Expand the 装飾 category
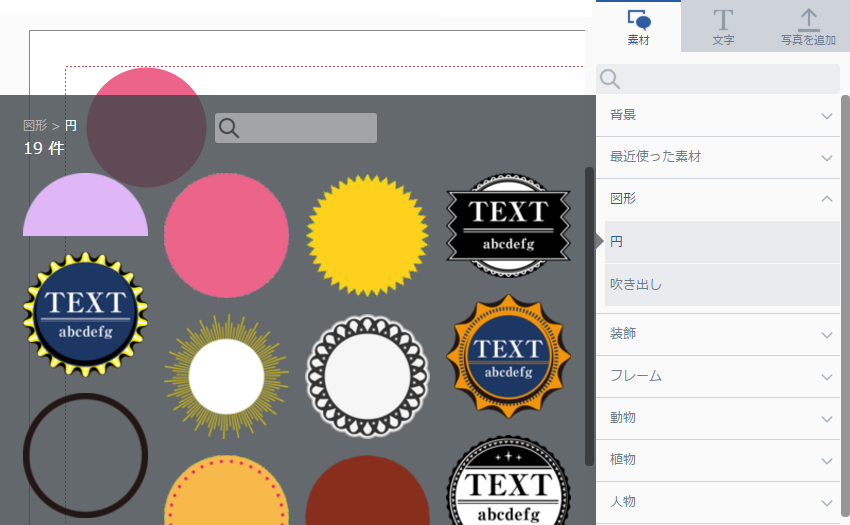The width and height of the screenshot is (850, 525). coord(720,334)
